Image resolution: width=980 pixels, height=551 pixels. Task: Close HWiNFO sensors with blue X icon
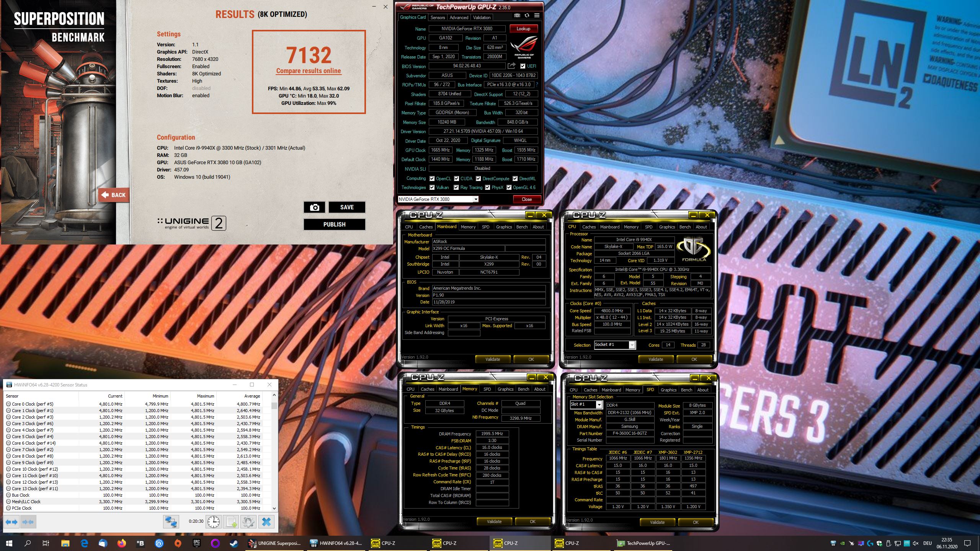click(266, 522)
